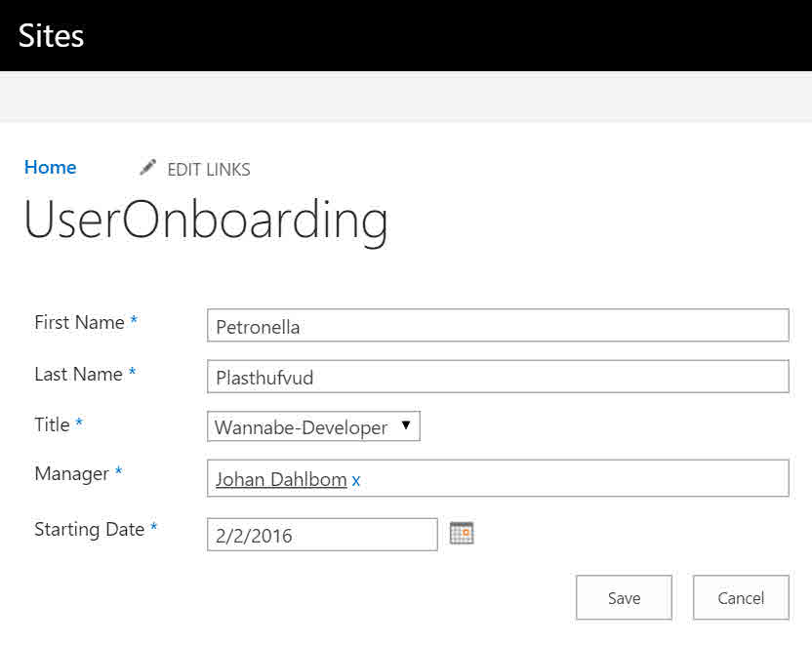This screenshot has width=812, height=645.
Task: Go to the Home navigation link
Action: (x=50, y=167)
